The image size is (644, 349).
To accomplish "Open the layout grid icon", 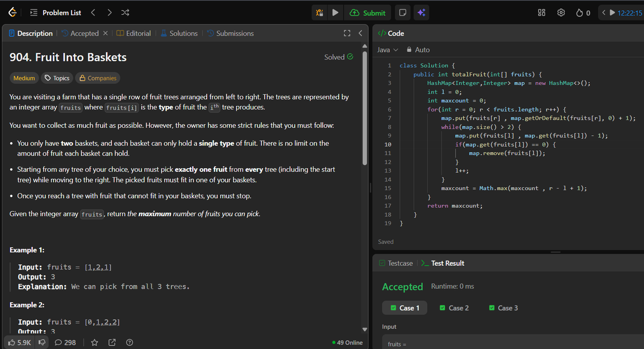I will (x=543, y=13).
